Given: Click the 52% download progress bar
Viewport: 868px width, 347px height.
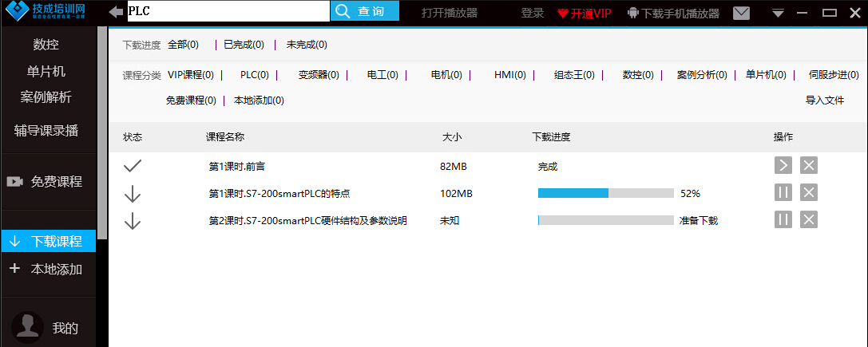Looking at the screenshot, I should [605, 193].
